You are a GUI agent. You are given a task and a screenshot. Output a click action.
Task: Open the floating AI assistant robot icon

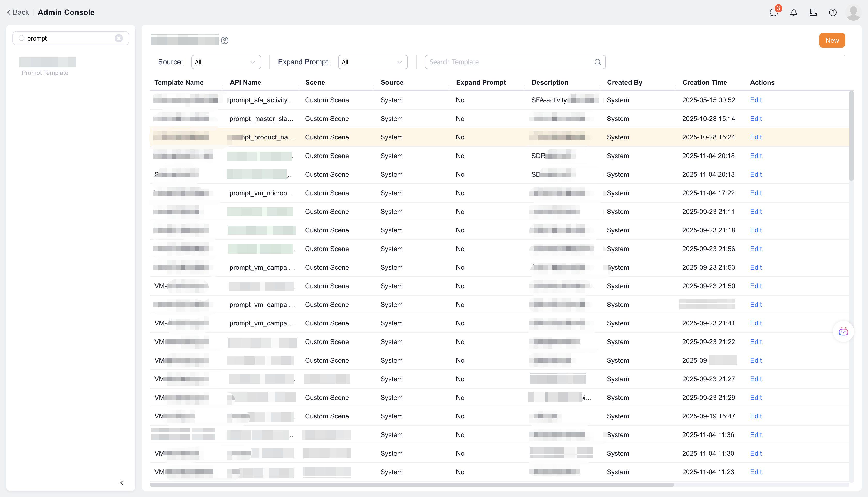pyautogui.click(x=843, y=331)
